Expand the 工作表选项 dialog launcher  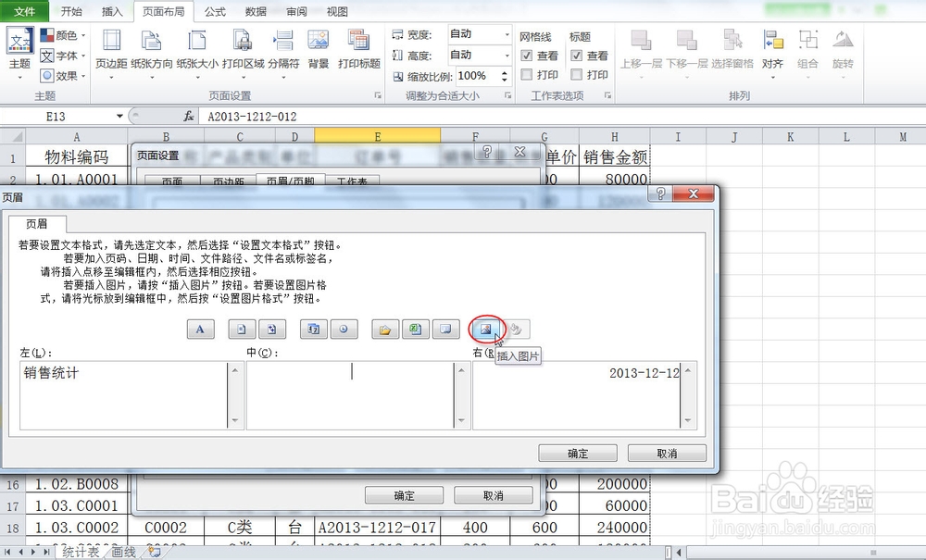click(x=607, y=95)
